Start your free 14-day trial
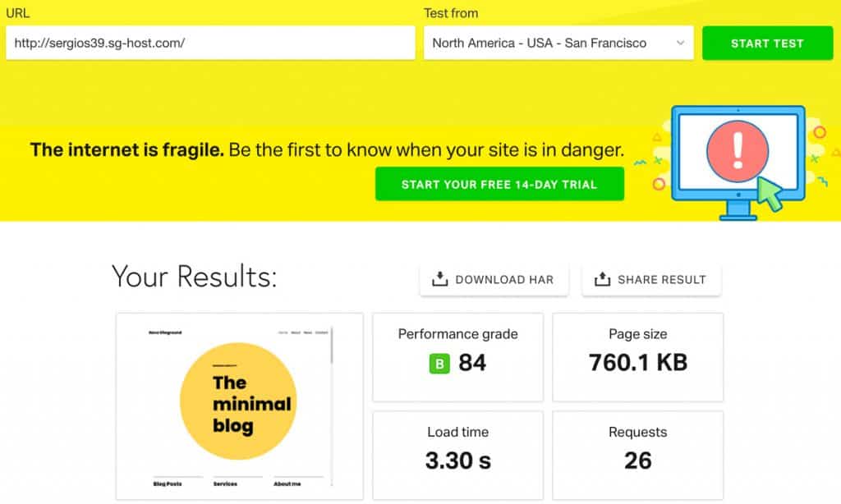This screenshot has height=504, width=841. 499,185
